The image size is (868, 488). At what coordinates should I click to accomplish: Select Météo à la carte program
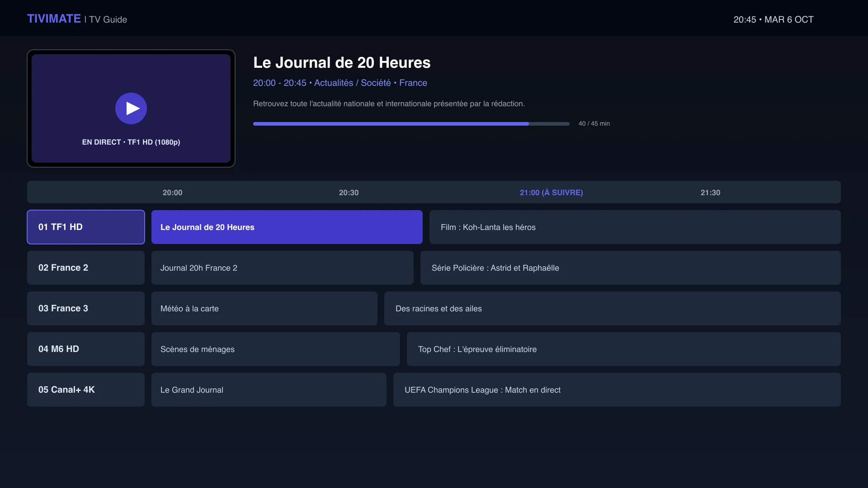[264, 308]
